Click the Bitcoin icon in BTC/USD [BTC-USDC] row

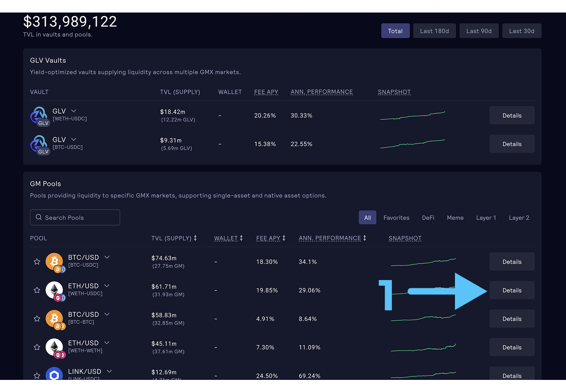[x=54, y=261]
